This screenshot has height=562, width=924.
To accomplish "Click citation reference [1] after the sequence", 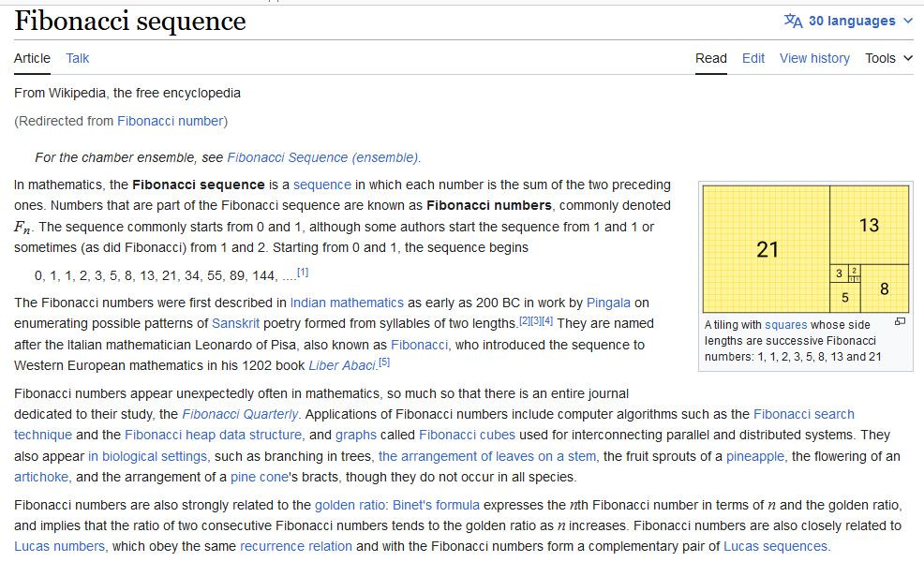I will (x=303, y=273).
